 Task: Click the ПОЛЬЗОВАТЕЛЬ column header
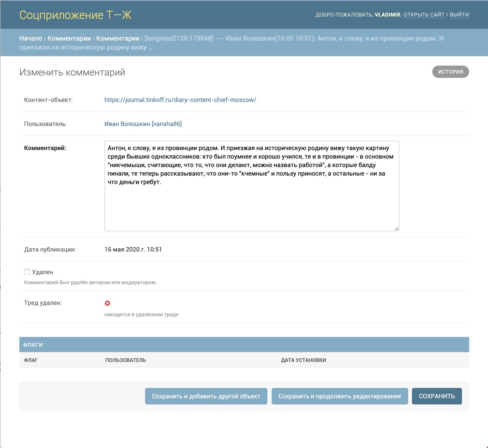pos(125,360)
